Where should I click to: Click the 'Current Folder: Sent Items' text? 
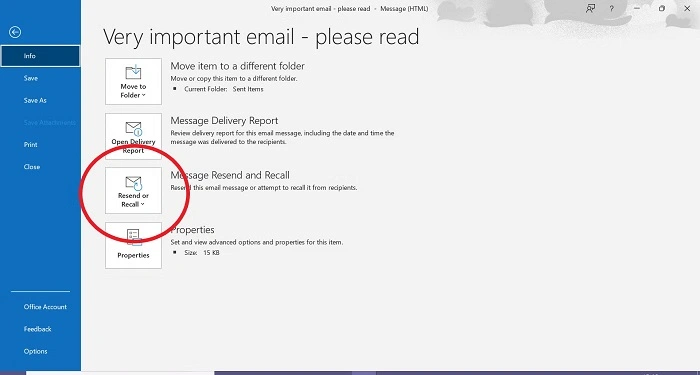tap(224, 89)
